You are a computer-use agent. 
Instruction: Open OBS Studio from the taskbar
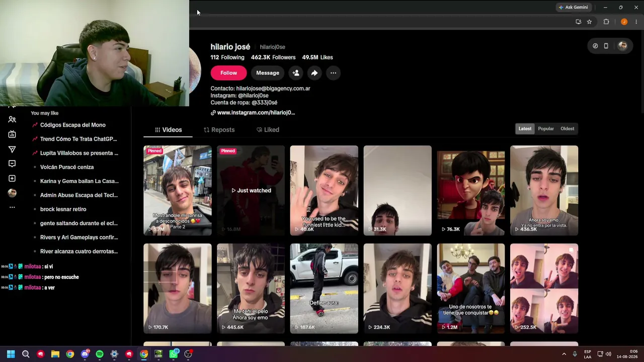188,354
